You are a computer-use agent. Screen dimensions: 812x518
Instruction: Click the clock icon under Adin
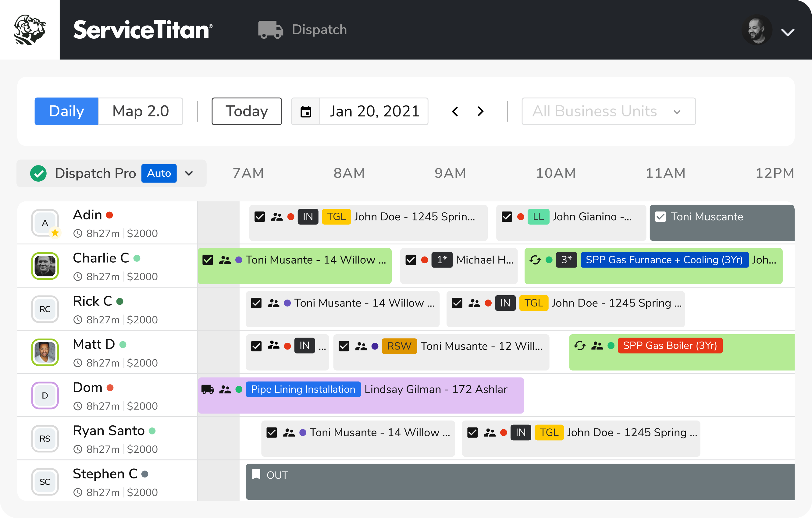[78, 233]
